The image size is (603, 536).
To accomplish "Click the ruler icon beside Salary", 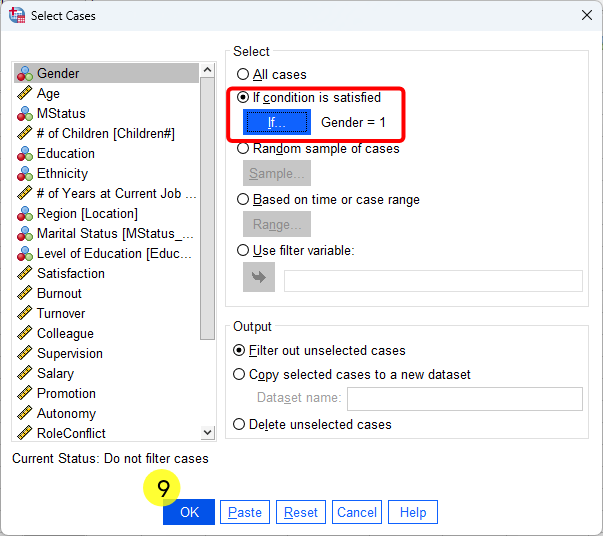I will click(25, 373).
